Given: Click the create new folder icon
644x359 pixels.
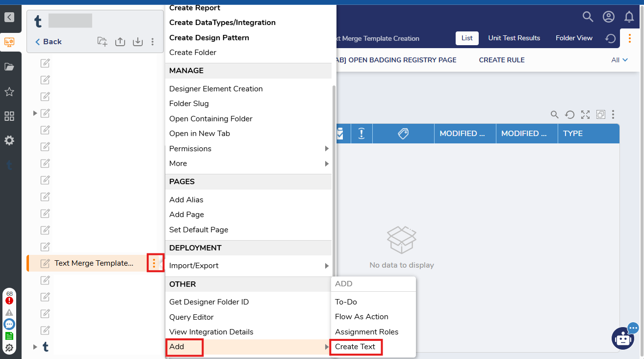Looking at the screenshot, I should (102, 42).
